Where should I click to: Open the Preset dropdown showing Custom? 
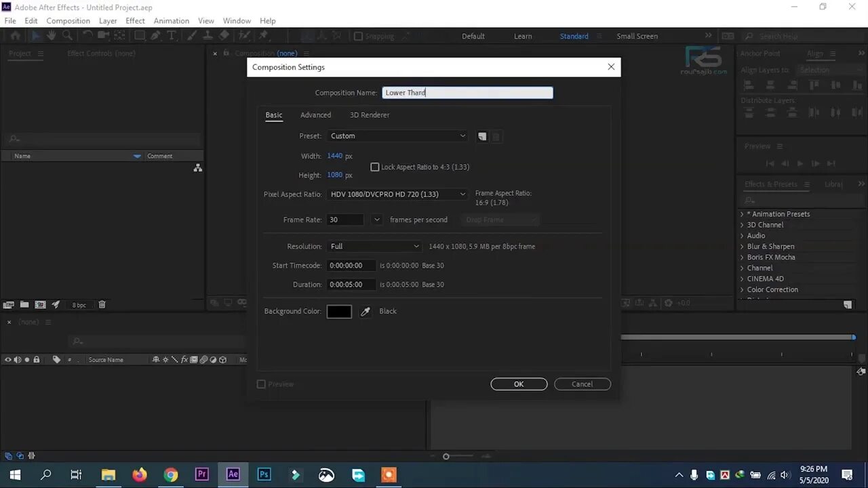(x=398, y=136)
